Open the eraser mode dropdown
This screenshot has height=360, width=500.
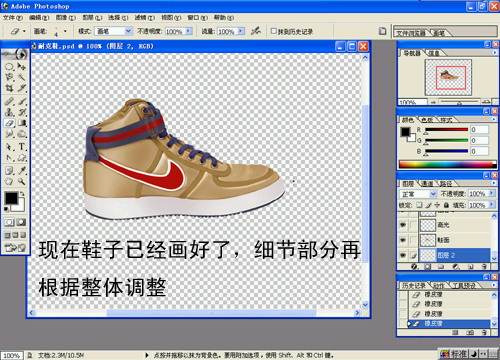point(128,31)
